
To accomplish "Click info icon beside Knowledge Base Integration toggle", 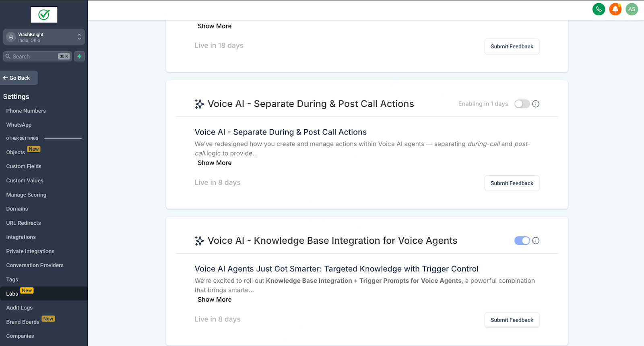I will (x=536, y=240).
